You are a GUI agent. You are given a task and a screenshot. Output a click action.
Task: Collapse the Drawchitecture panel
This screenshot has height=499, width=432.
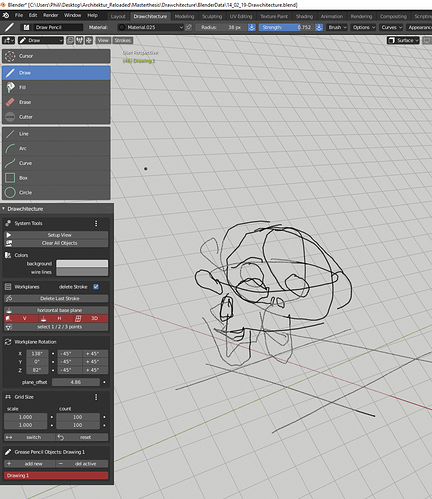[x=4, y=209]
